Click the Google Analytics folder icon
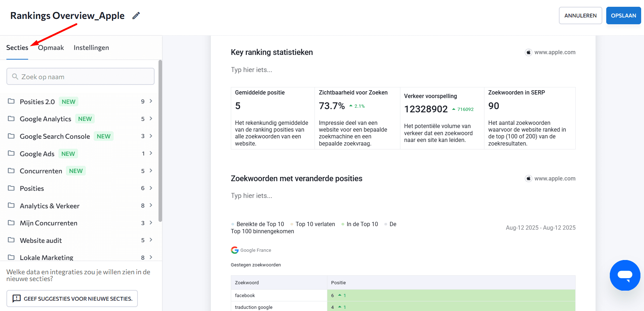The width and height of the screenshot is (644, 311). (x=11, y=118)
